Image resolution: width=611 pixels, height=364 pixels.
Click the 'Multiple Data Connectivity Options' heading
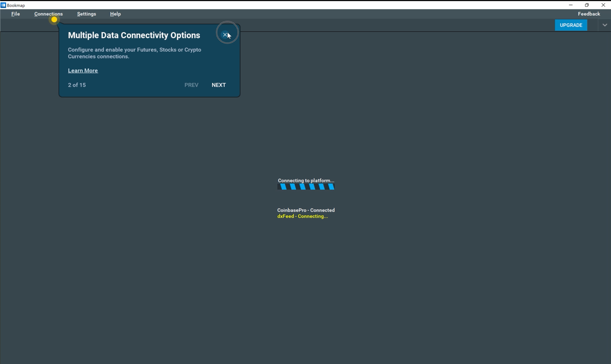click(x=134, y=35)
